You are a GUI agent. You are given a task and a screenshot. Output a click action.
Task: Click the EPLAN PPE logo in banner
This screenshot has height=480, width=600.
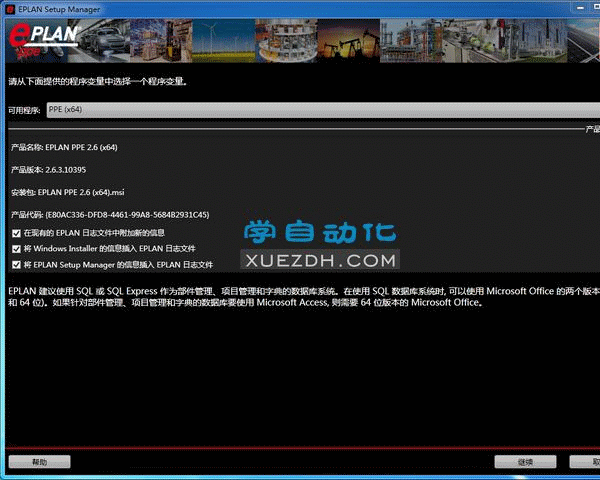tap(43, 41)
